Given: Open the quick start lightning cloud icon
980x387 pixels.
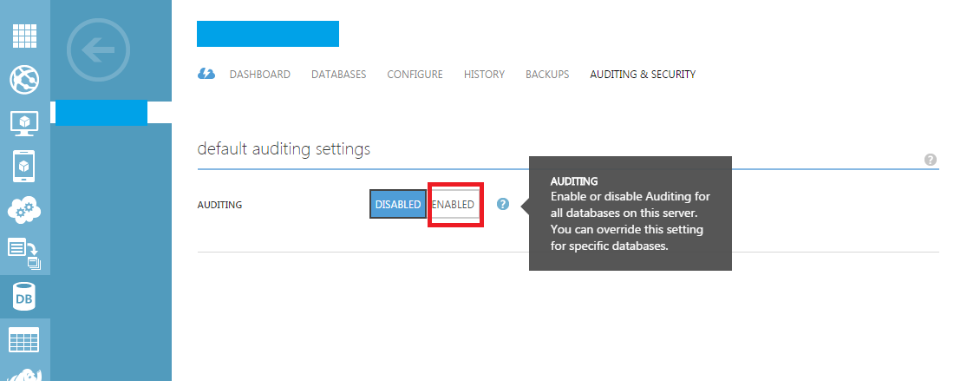Looking at the screenshot, I should (206, 74).
